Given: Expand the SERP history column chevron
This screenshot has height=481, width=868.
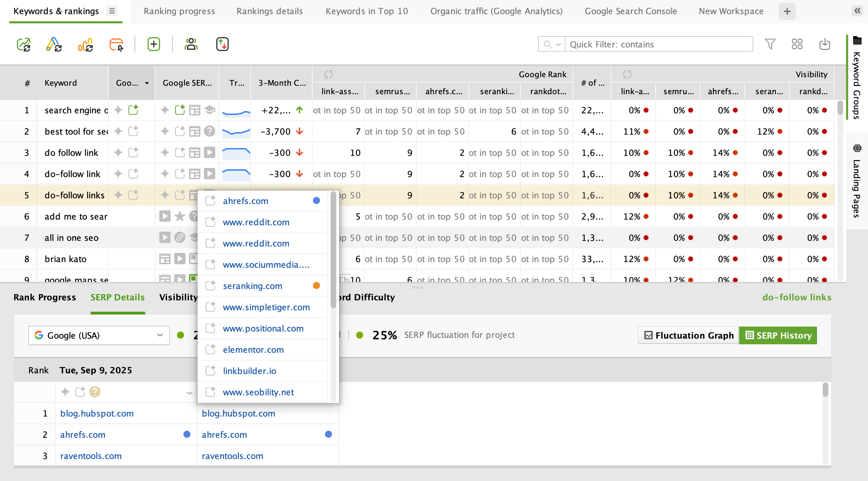Looking at the screenshot, I should click(x=190, y=392).
